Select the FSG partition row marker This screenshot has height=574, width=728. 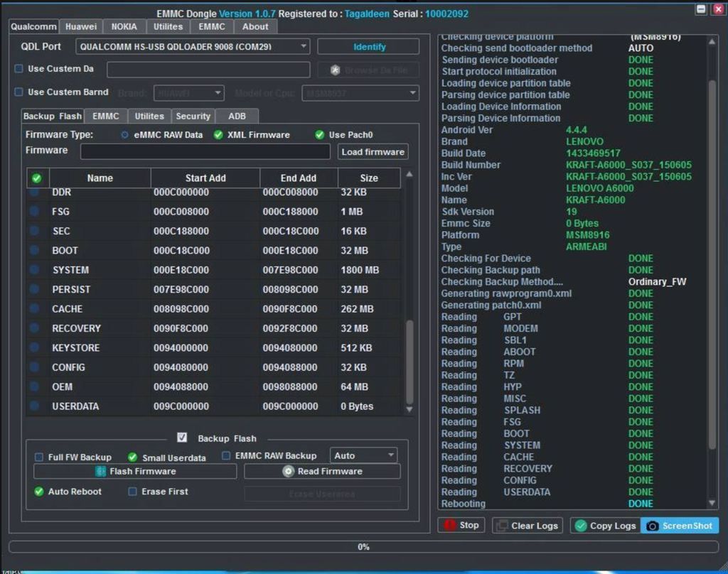coord(34,211)
